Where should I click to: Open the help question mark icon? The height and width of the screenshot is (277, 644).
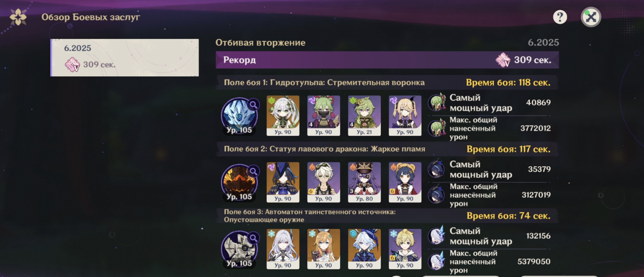560,17
